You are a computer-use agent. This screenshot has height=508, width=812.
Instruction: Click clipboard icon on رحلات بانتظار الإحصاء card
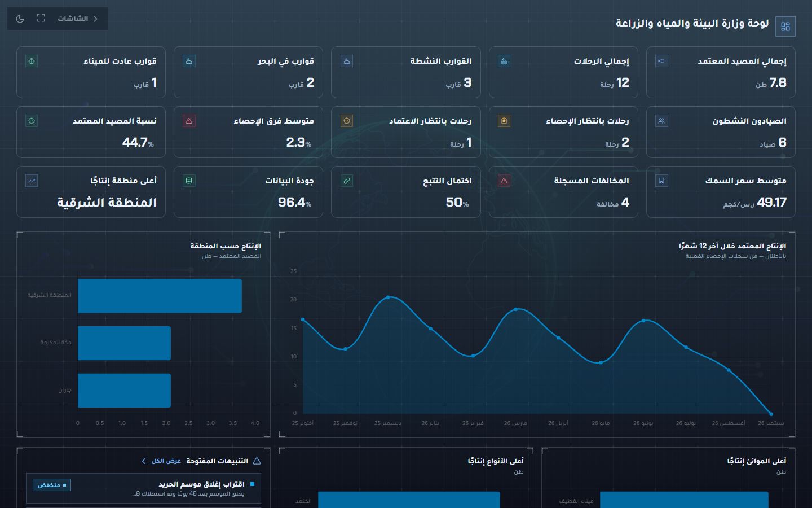pyautogui.click(x=504, y=121)
